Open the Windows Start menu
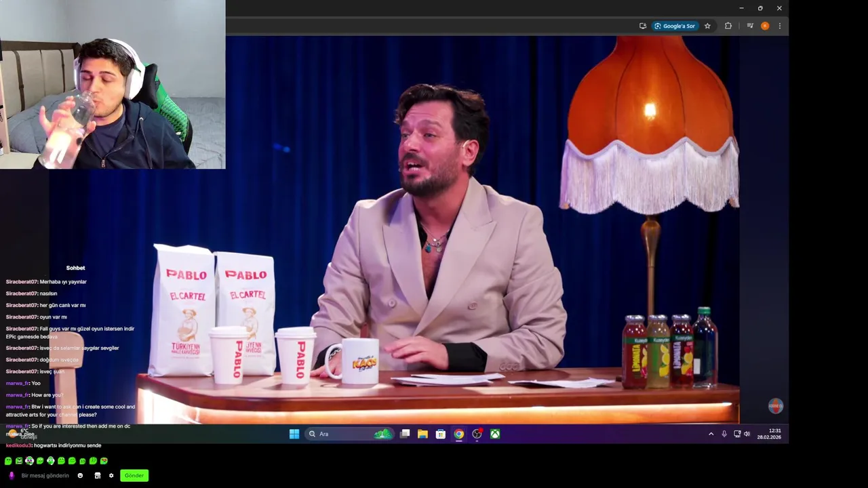The width and height of the screenshot is (868, 488). [x=294, y=434]
